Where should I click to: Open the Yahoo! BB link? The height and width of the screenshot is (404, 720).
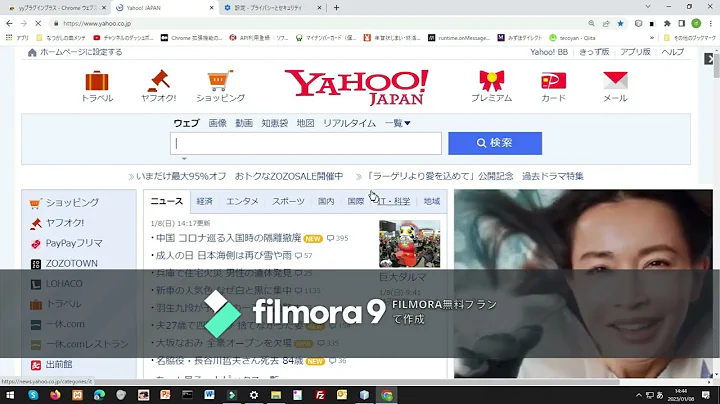[x=549, y=52]
